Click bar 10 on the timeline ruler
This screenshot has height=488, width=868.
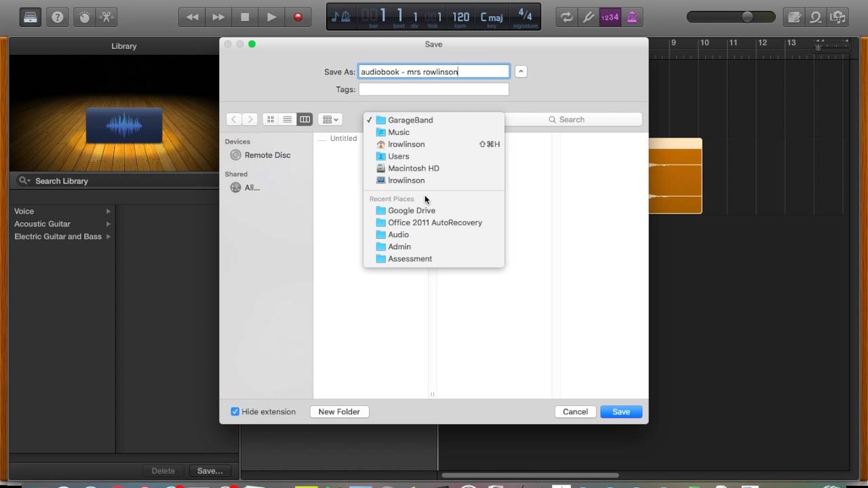[x=705, y=43]
